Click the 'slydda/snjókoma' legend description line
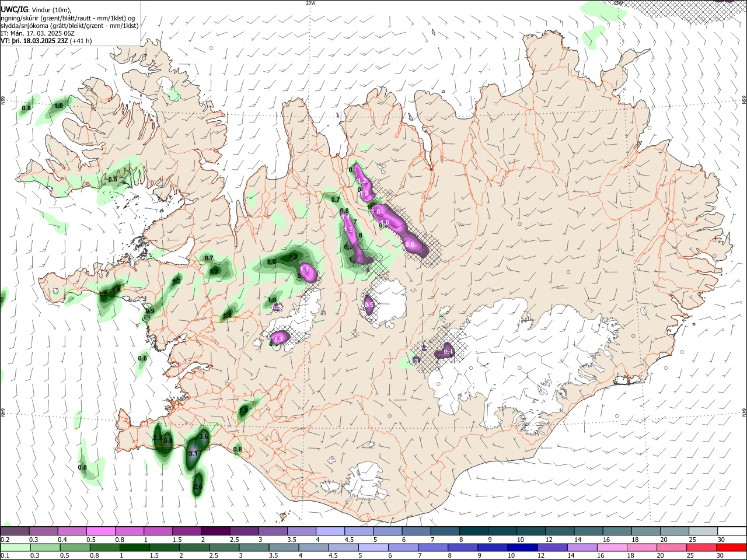 pos(69,26)
